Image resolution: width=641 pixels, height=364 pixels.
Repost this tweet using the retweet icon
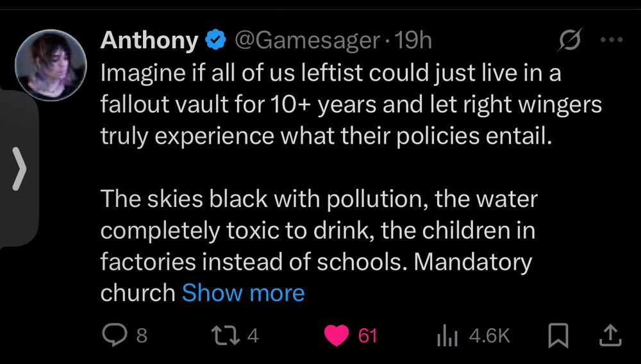[227, 335]
